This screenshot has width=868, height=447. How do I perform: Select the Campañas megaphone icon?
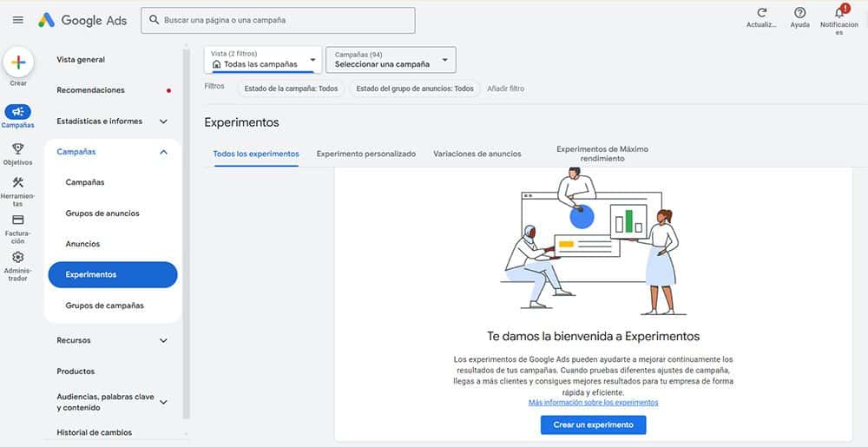click(17, 112)
